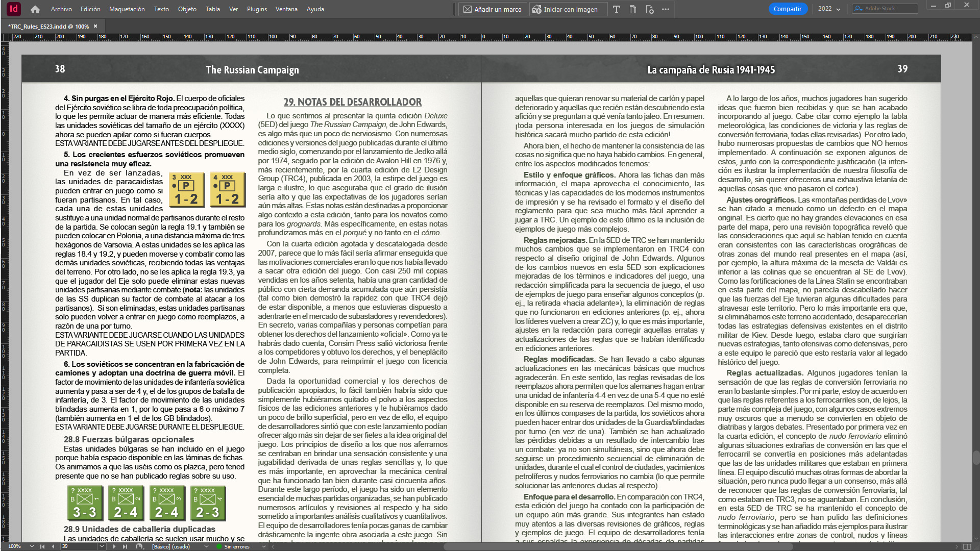Open the three-dots more options menu
The width and height of the screenshot is (980, 551).
pos(666,9)
